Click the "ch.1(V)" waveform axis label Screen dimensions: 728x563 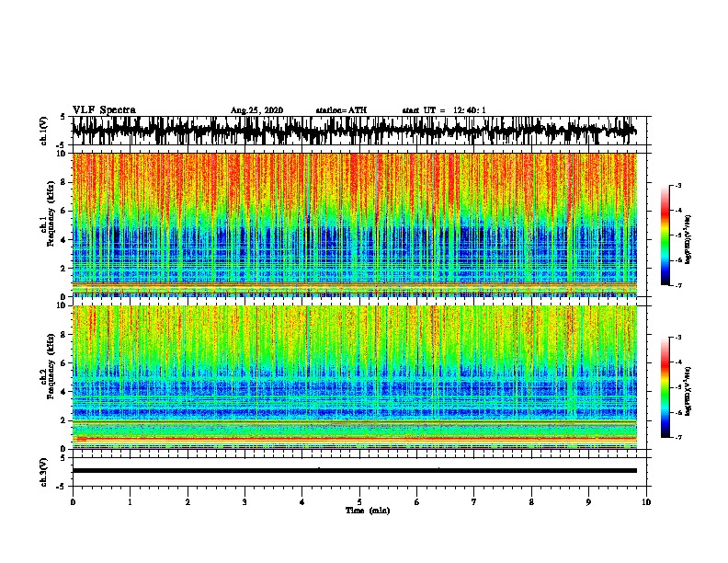pyautogui.click(x=44, y=131)
